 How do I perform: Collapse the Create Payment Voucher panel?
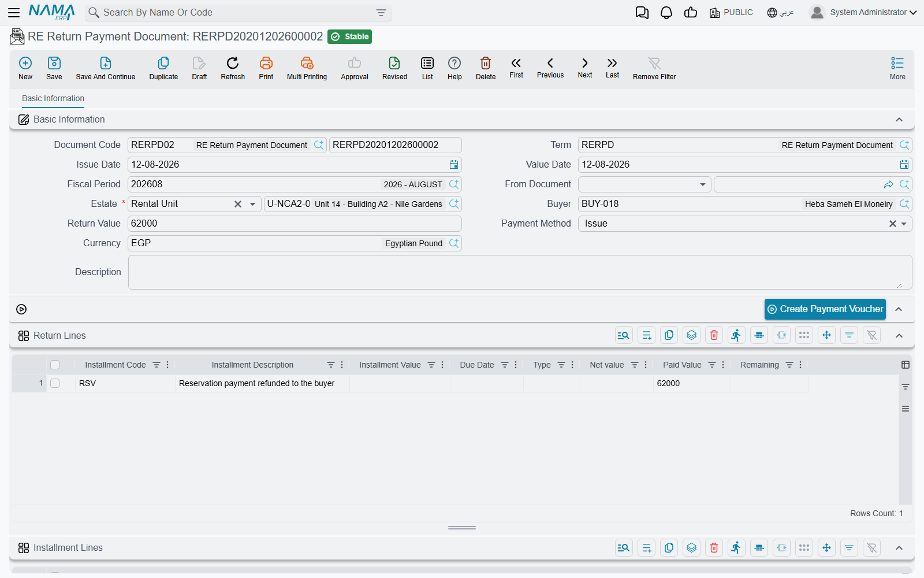point(899,309)
